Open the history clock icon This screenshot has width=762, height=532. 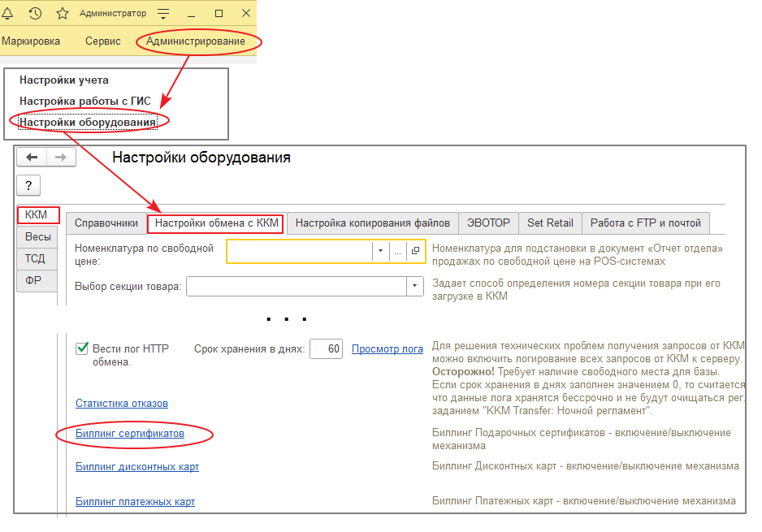[35, 13]
